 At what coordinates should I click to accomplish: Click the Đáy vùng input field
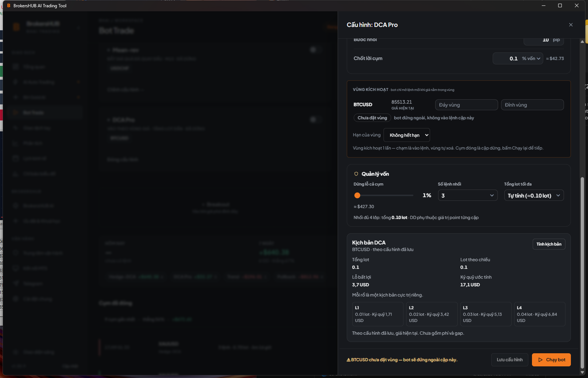pyautogui.click(x=466, y=105)
